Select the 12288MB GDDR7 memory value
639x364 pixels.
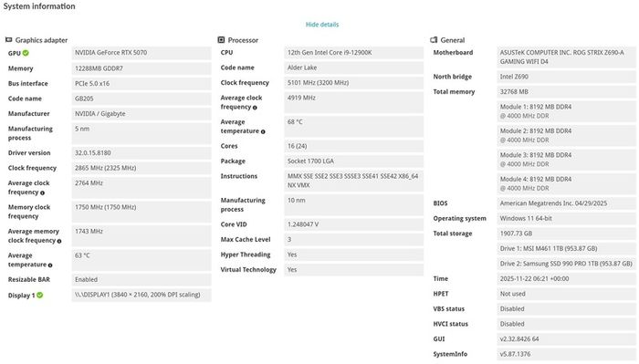[141, 68]
